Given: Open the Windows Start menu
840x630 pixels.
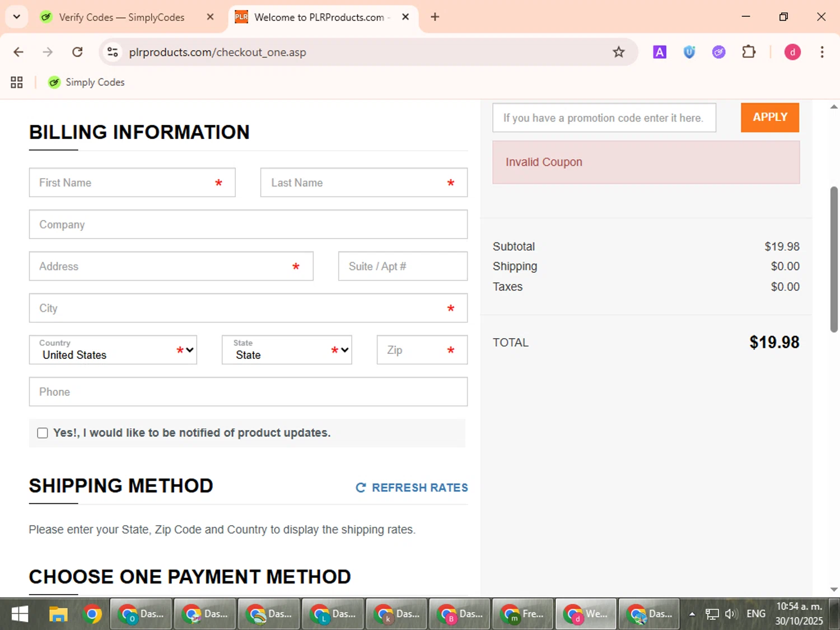Looking at the screenshot, I should pyautogui.click(x=20, y=614).
